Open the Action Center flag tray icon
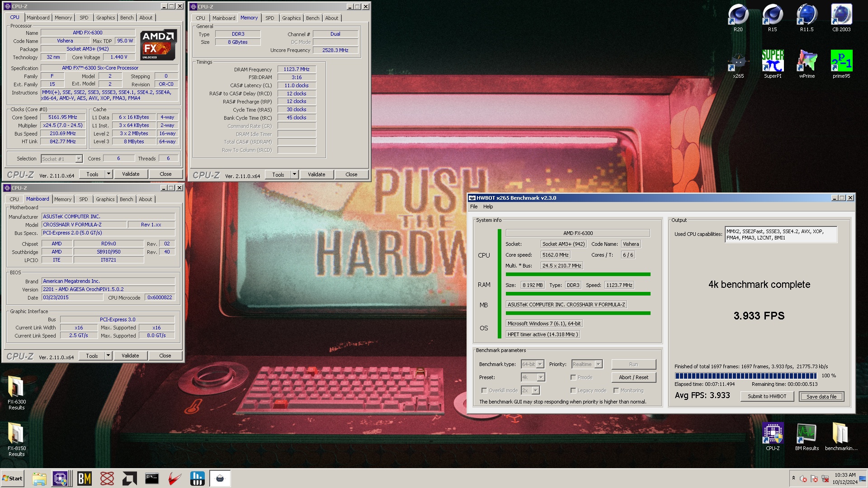Image resolution: width=868 pixels, height=488 pixels. coord(814,479)
